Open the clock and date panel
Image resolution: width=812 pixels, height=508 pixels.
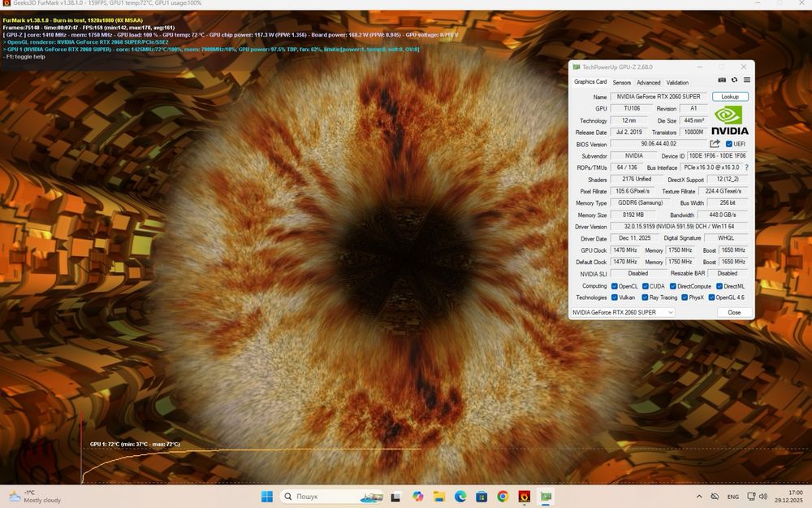pyautogui.click(x=788, y=497)
